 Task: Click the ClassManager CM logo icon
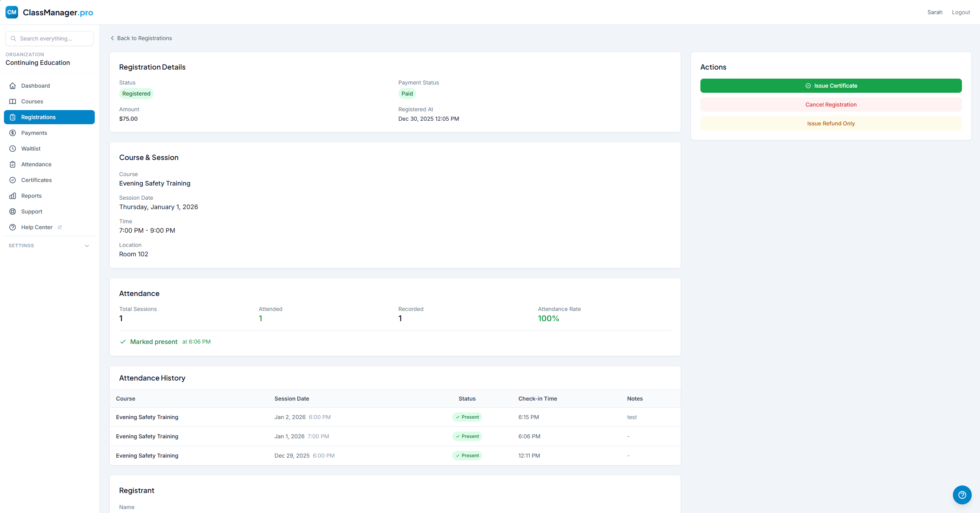(x=12, y=12)
